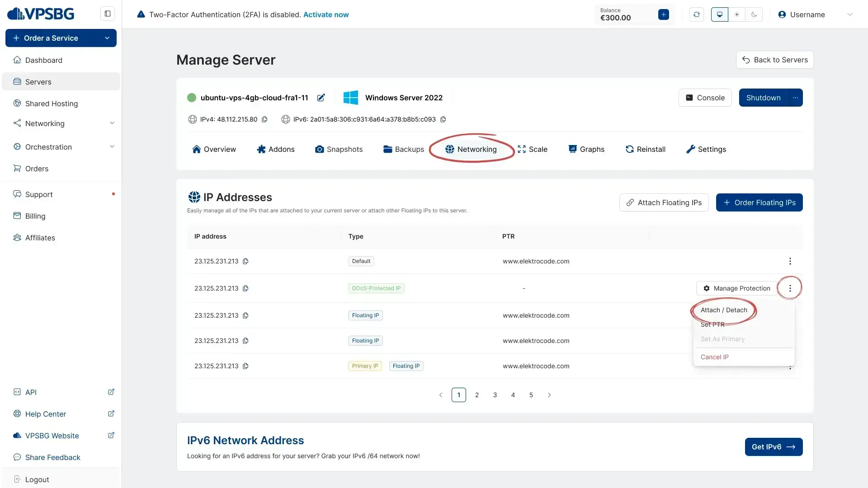The image size is (868, 488).
Task: Switch to light mode sun theme
Action: 737,14
